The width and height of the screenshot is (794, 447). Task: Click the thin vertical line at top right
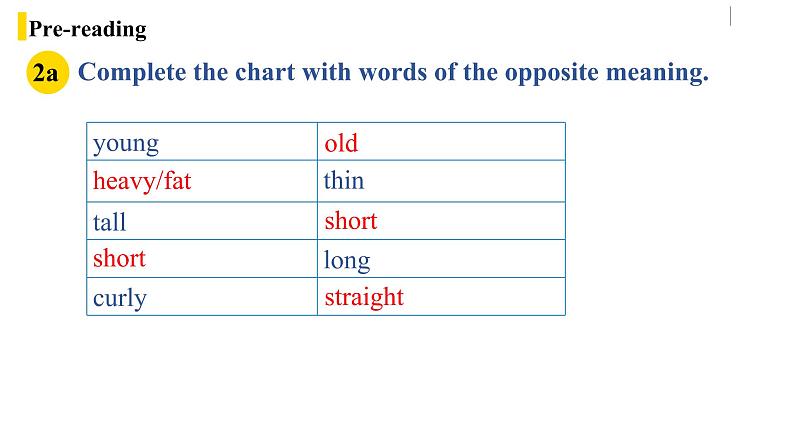click(730, 16)
